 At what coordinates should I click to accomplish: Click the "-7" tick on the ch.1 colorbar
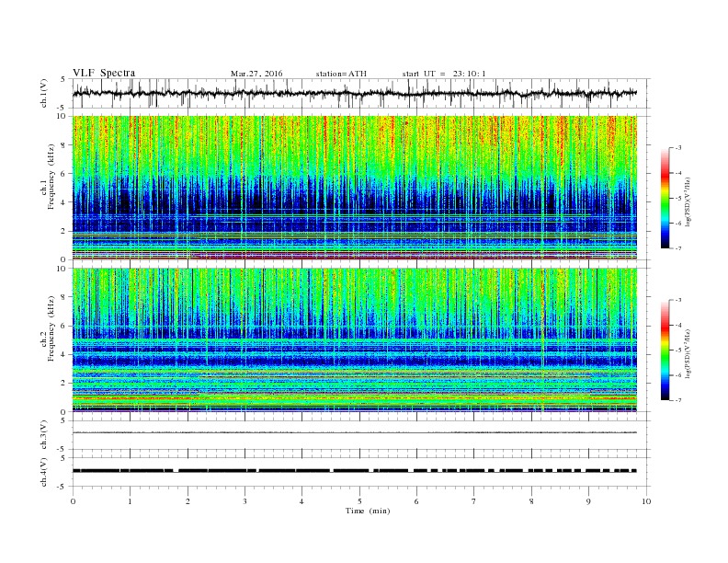(x=677, y=248)
